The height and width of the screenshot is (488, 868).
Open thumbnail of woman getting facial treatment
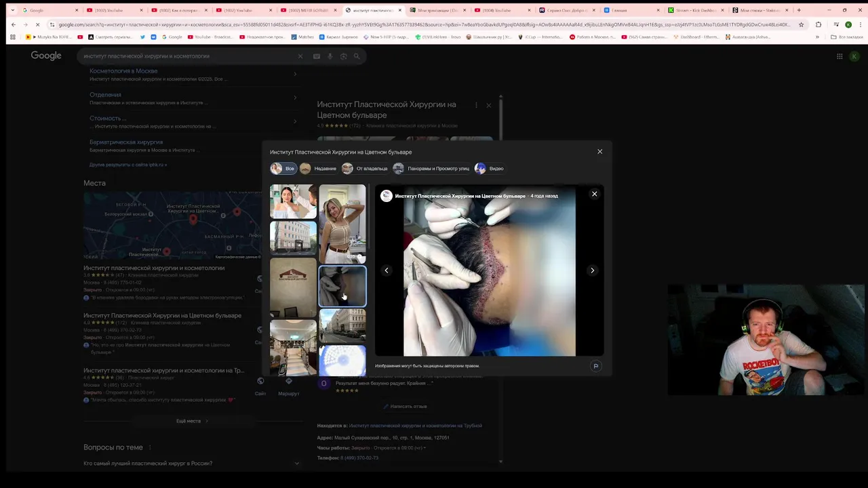click(x=293, y=201)
